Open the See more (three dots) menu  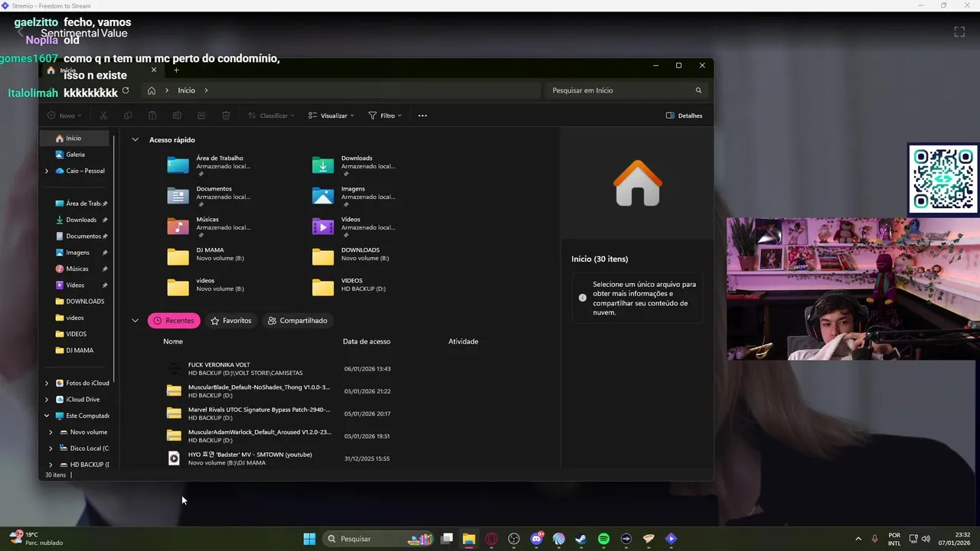point(423,116)
